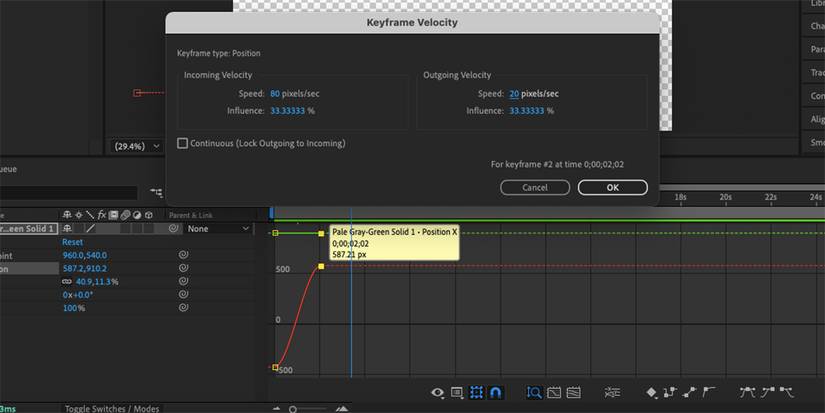Toggle show transform box for selected keys
The height and width of the screenshot is (413, 825).
point(477,392)
